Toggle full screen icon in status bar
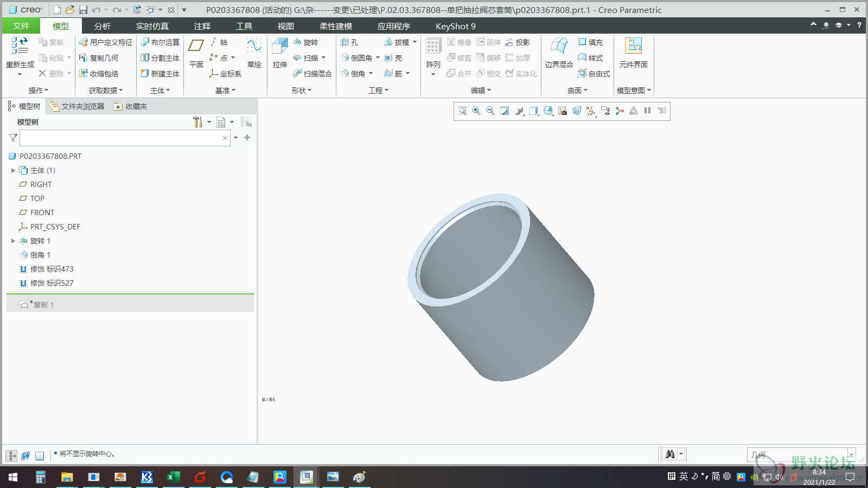The height and width of the screenshot is (488, 868). pos(40,456)
